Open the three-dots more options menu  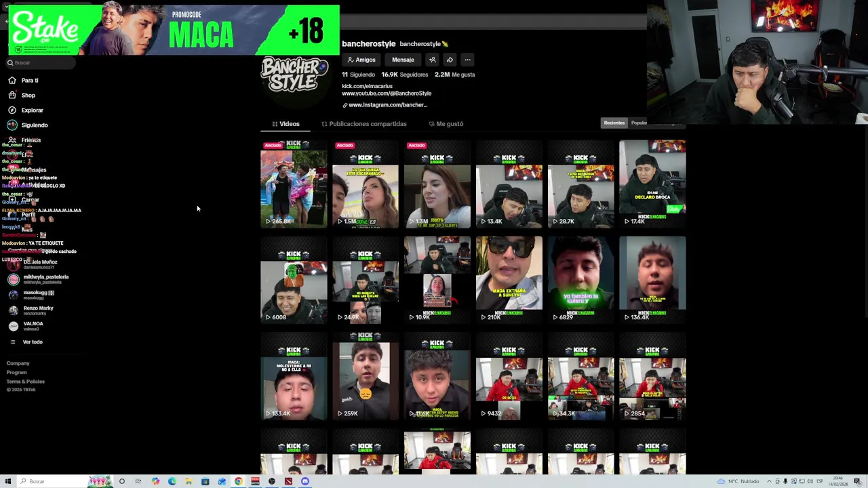[467, 60]
